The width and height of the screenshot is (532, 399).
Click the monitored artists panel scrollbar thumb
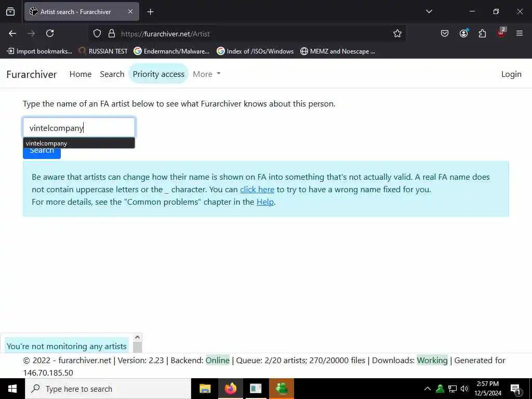137,348
